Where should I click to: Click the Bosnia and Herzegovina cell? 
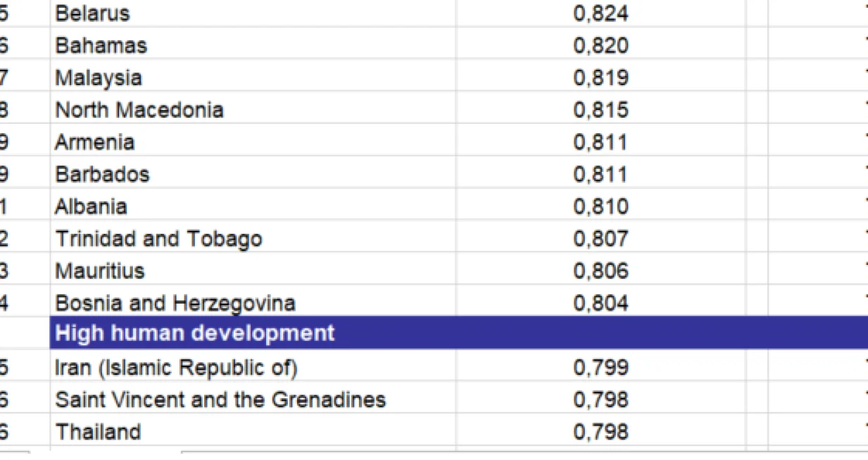point(175,304)
